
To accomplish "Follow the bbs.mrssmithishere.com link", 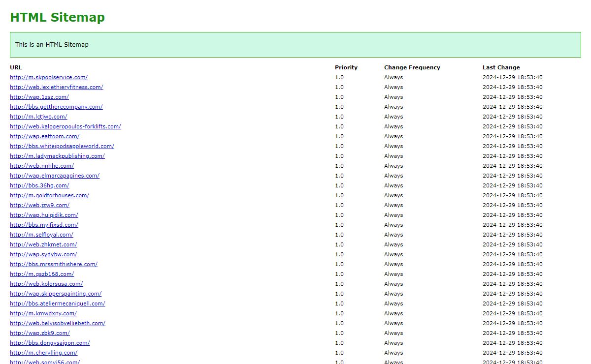I will click(x=54, y=264).
